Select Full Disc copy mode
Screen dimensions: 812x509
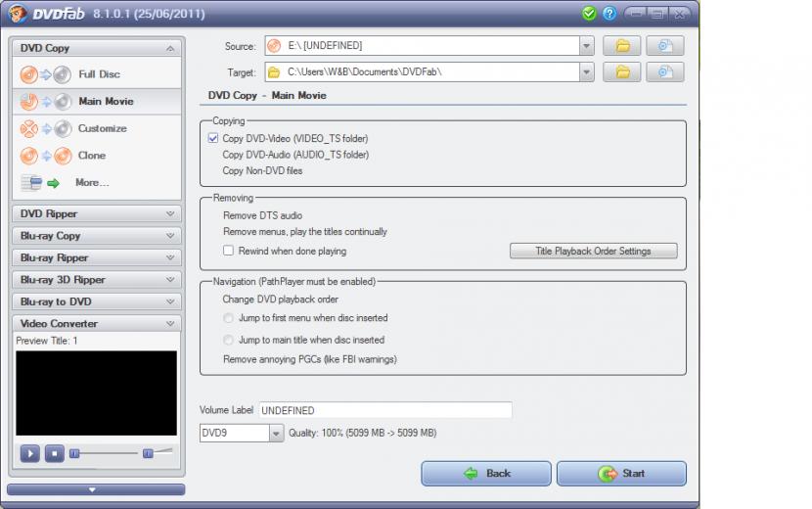[x=97, y=74]
